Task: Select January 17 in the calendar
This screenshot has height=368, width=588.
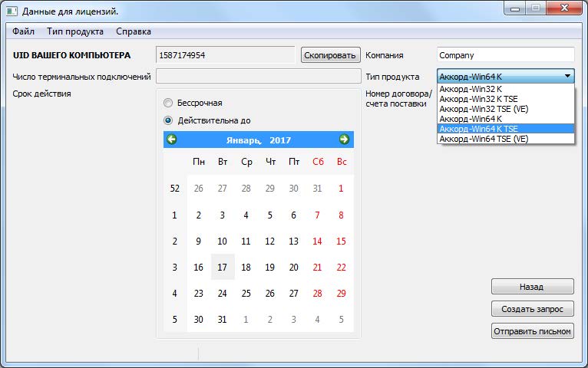Action: coord(223,268)
